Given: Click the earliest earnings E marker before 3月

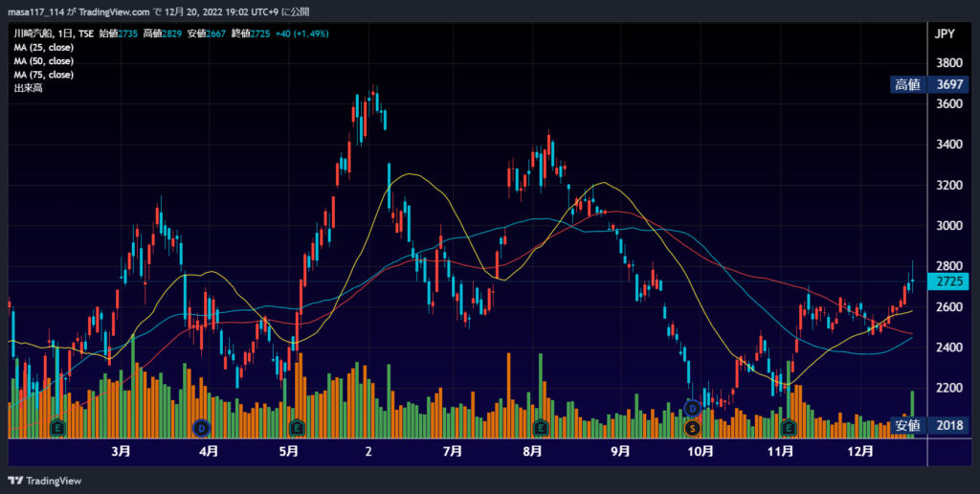Looking at the screenshot, I should tap(57, 428).
